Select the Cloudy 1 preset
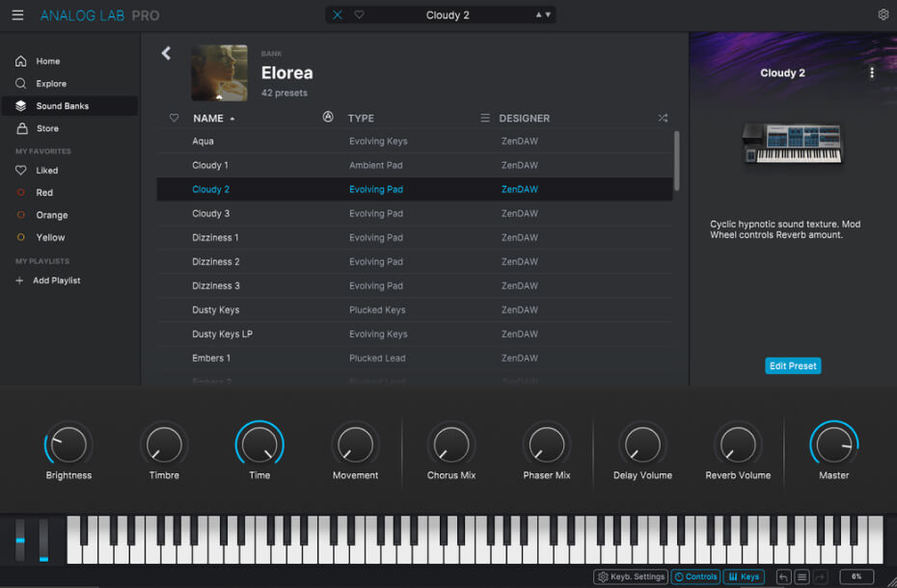This screenshot has height=588, width=897. click(x=414, y=165)
